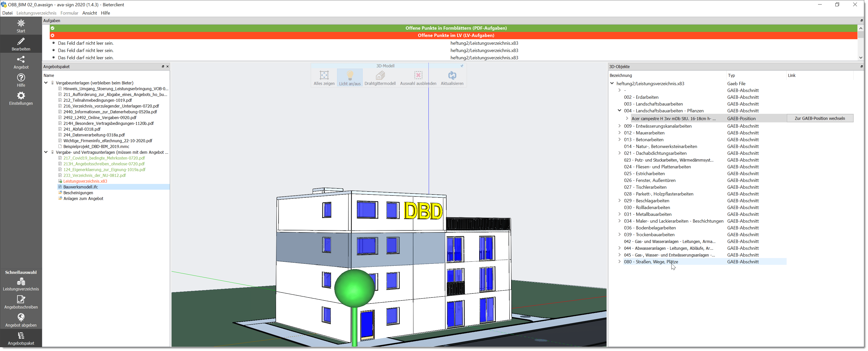Click Aktualisieren refresh icon
This screenshot has width=868, height=351.
(452, 78)
